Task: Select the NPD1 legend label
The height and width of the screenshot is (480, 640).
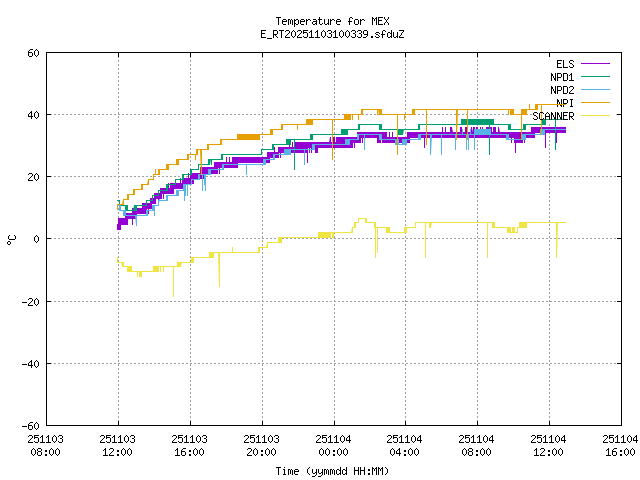Action: [561, 77]
